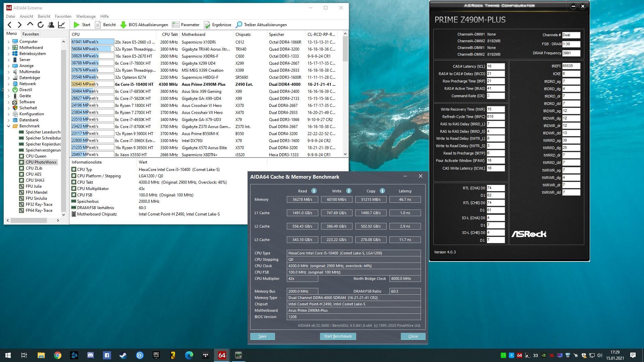This screenshot has width=644, height=362.
Task: Select CPU AES benchmark in tree
Action: coord(34,174)
